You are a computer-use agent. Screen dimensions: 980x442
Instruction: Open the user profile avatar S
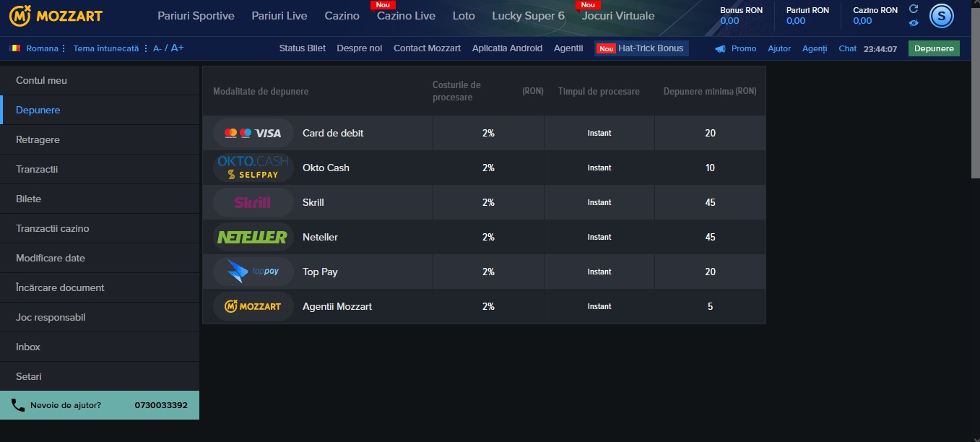tap(941, 15)
